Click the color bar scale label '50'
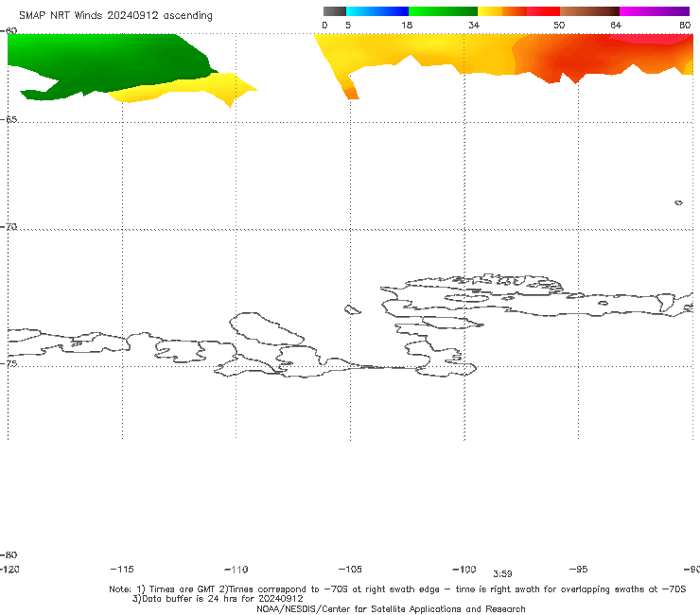This screenshot has width=700, height=615. coord(559,25)
